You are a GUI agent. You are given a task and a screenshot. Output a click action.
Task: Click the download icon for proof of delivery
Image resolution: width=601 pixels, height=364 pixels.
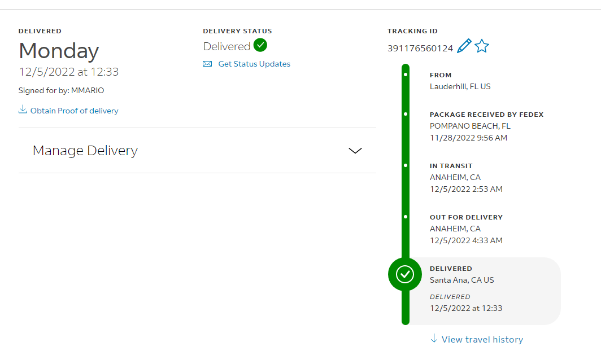[23, 109]
